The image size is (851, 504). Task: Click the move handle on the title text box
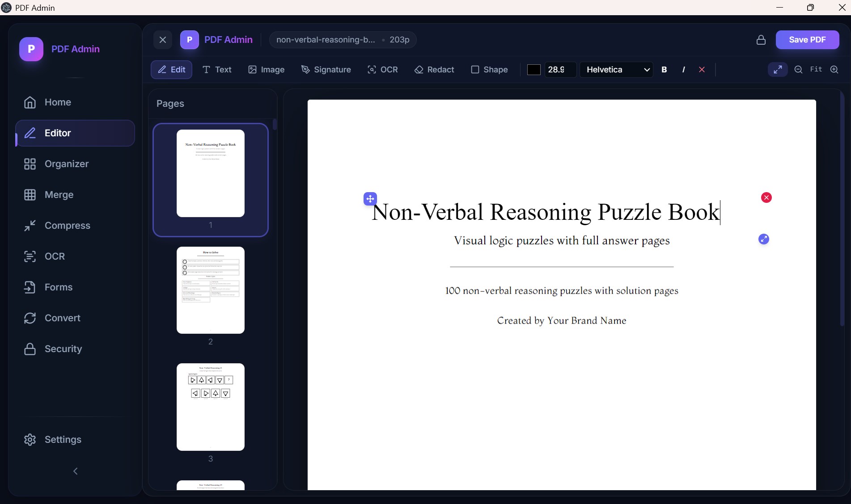click(x=370, y=199)
